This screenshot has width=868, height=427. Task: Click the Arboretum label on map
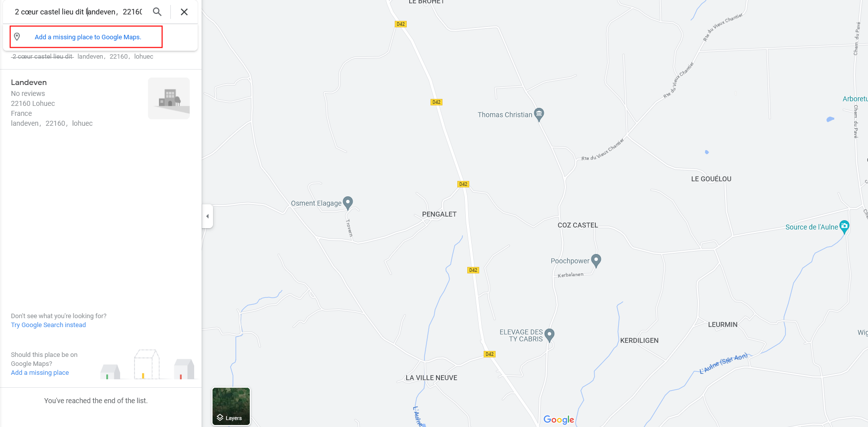point(855,99)
